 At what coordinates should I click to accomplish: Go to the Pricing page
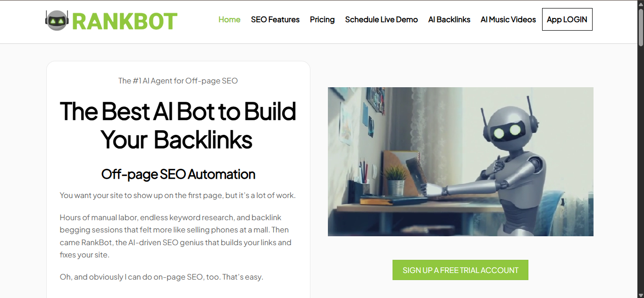coord(322,19)
